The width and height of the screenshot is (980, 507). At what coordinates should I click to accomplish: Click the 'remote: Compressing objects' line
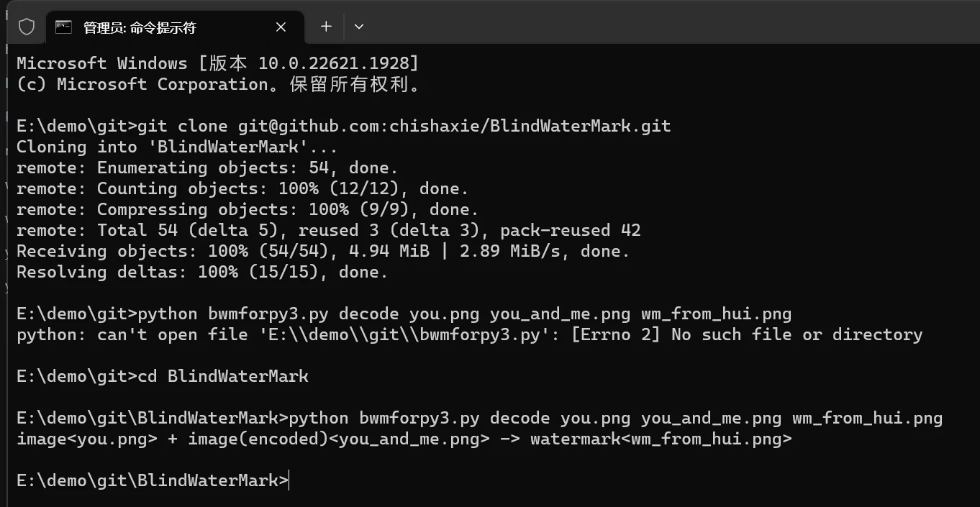(248, 209)
